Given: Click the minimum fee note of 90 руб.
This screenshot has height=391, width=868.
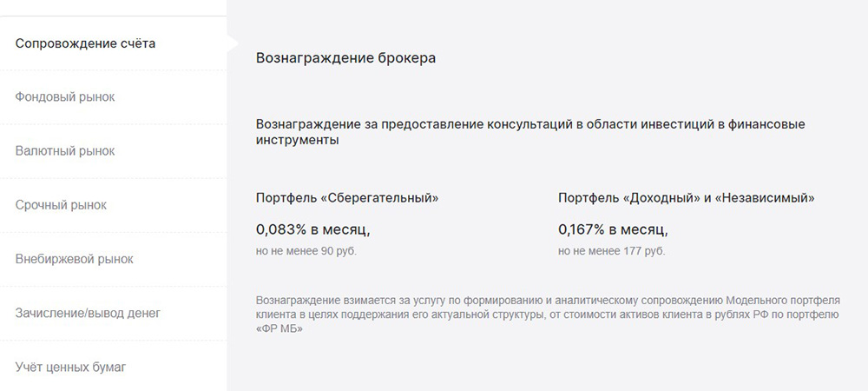Looking at the screenshot, I should [306, 251].
